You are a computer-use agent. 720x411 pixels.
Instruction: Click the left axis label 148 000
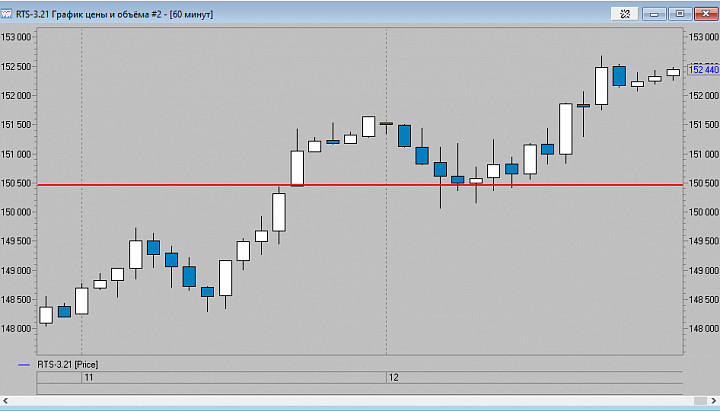point(16,329)
